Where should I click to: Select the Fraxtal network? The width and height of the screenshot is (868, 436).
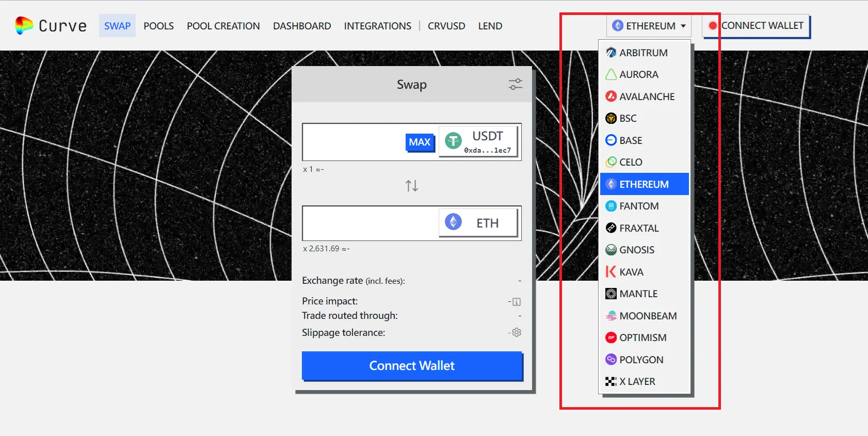click(645, 228)
